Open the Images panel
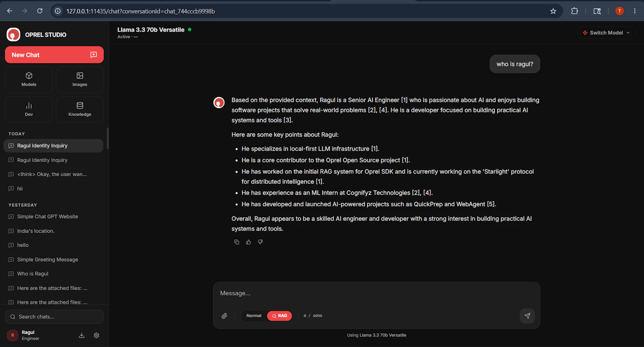 coord(80,79)
